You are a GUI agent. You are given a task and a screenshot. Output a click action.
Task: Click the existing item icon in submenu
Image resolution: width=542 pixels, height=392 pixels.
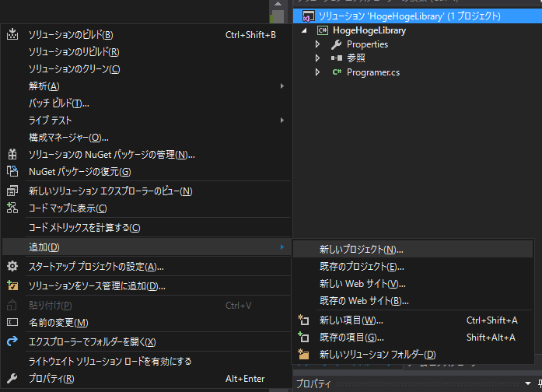[x=303, y=337]
